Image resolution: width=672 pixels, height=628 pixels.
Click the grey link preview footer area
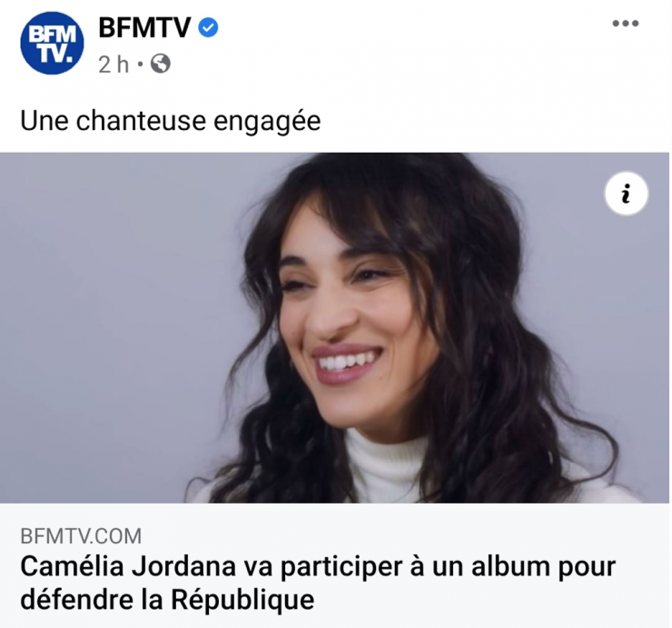click(334, 565)
